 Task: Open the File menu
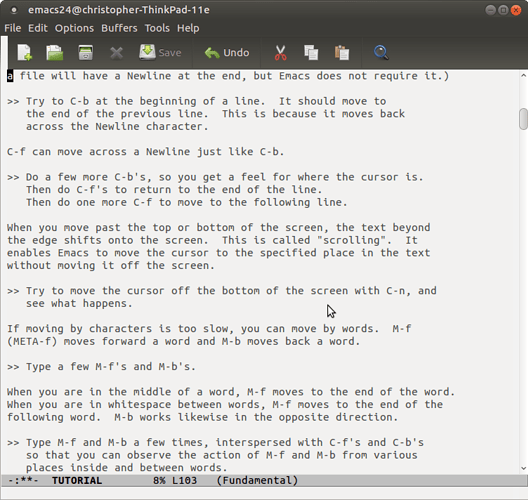tap(13, 28)
